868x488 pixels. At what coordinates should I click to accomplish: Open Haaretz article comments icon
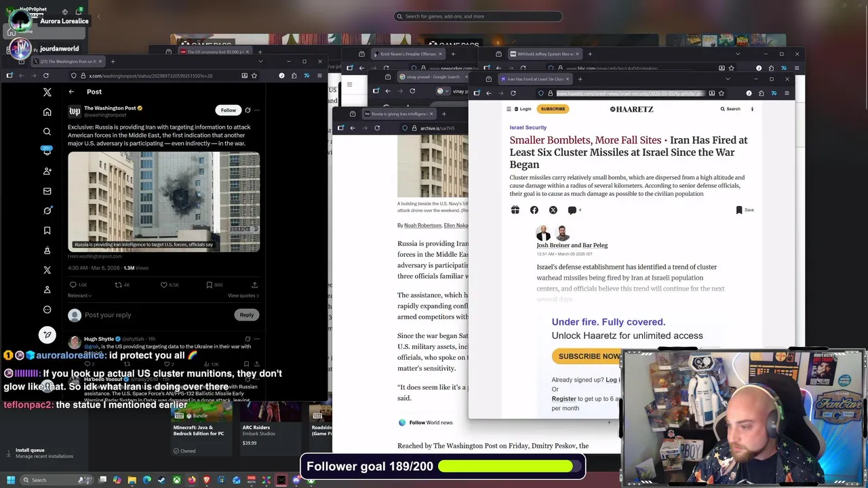point(572,210)
